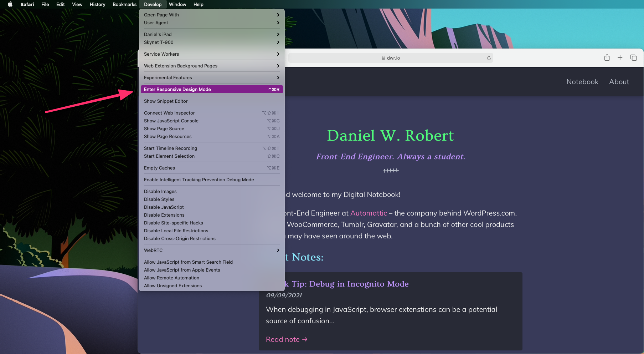
Task: Open the Window menu
Action: point(177,4)
